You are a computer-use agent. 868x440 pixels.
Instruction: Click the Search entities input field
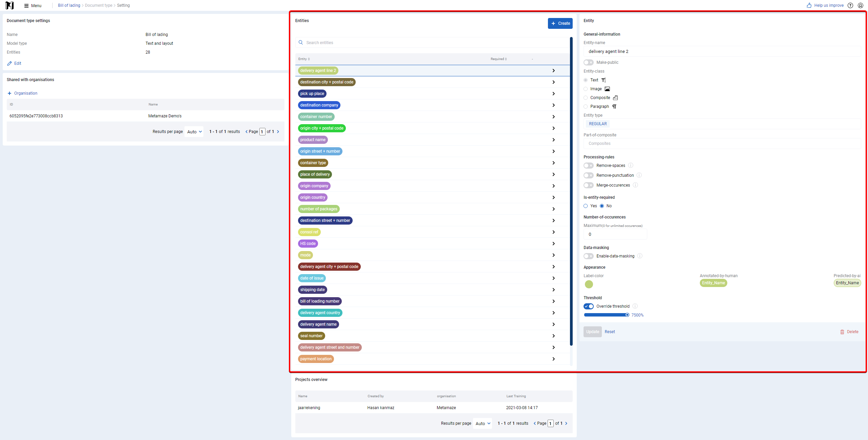(x=432, y=42)
